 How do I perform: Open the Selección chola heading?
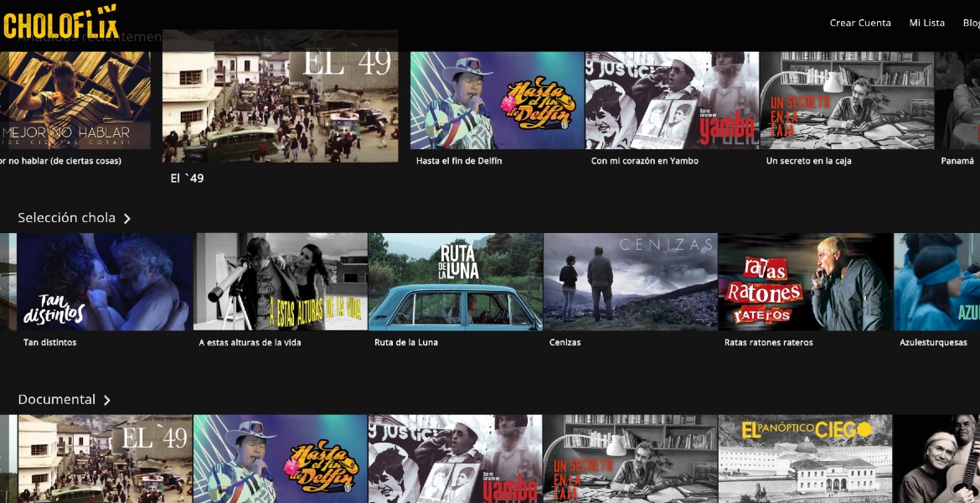[x=66, y=218]
